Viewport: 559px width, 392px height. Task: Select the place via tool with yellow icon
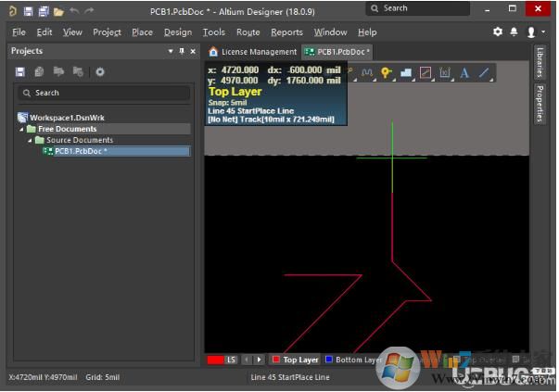click(x=387, y=73)
